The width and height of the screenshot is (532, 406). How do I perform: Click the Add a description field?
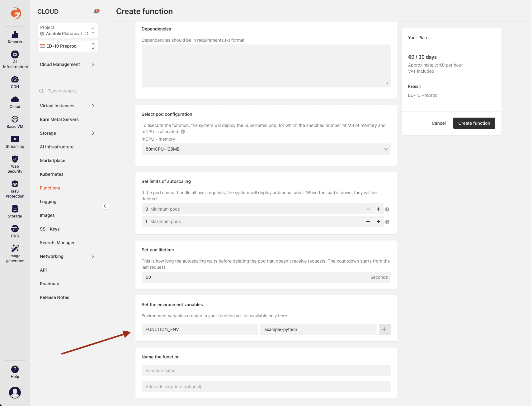click(266, 387)
